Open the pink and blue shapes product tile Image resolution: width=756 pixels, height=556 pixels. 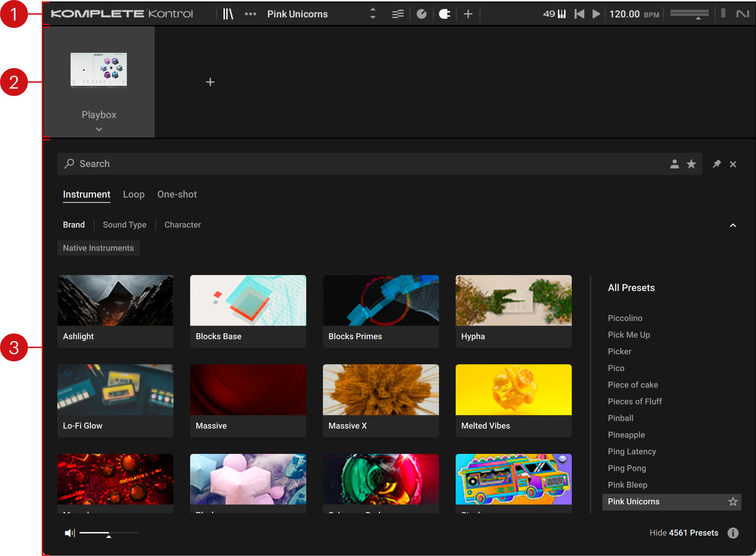coord(248,483)
